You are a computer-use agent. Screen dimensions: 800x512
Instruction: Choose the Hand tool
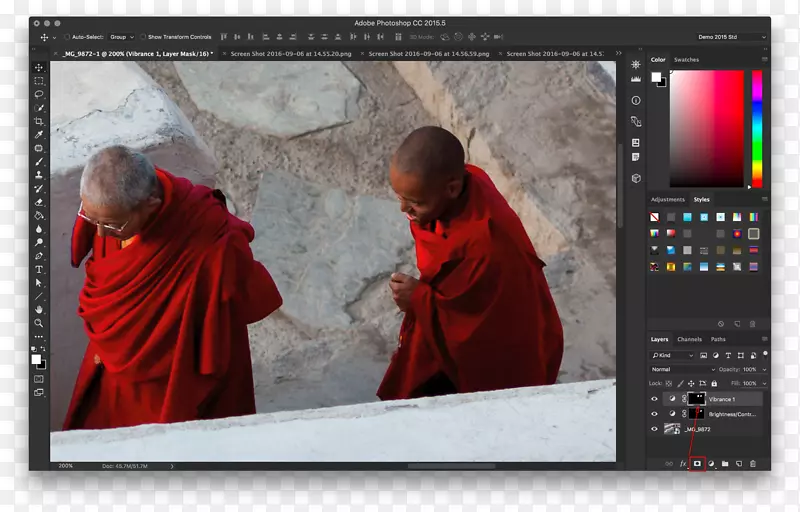tap(39, 310)
